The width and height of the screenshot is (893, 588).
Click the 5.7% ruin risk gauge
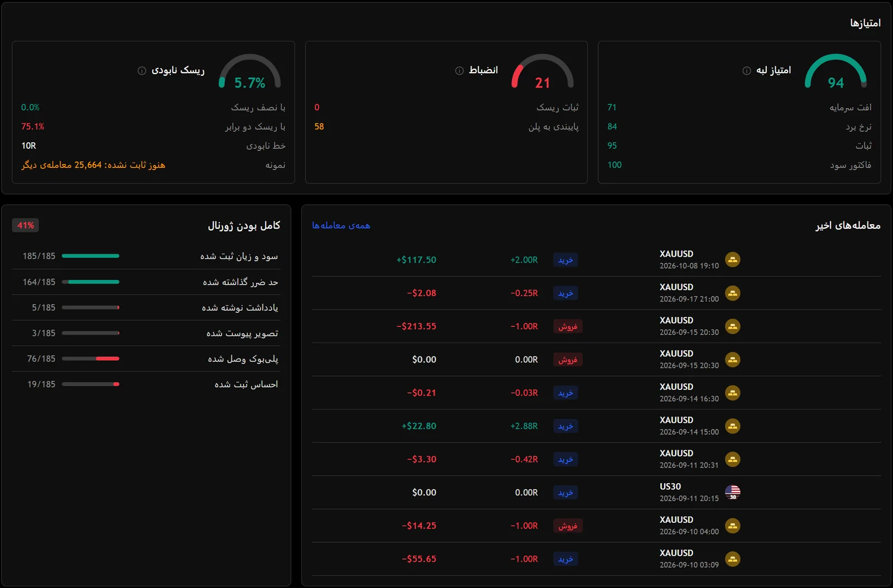click(249, 73)
